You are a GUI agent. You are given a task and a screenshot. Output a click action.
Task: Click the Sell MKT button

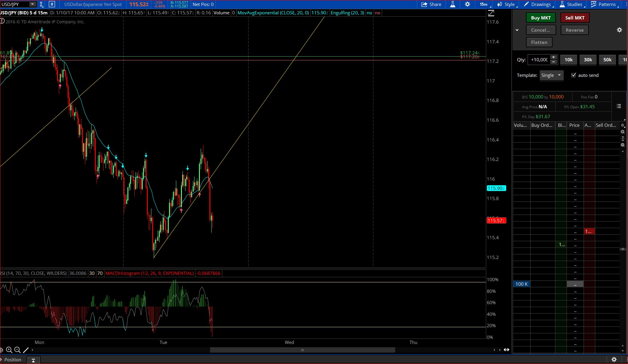[574, 18]
